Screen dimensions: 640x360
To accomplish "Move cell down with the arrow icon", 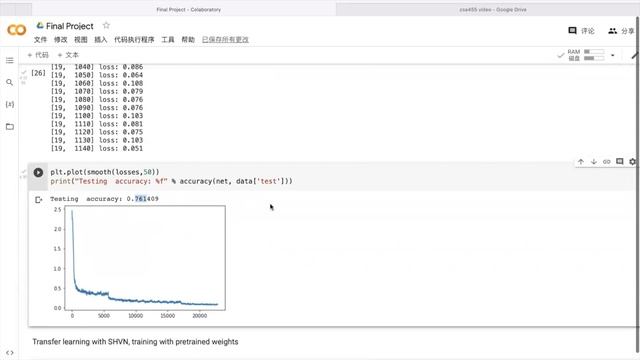I will point(594,162).
